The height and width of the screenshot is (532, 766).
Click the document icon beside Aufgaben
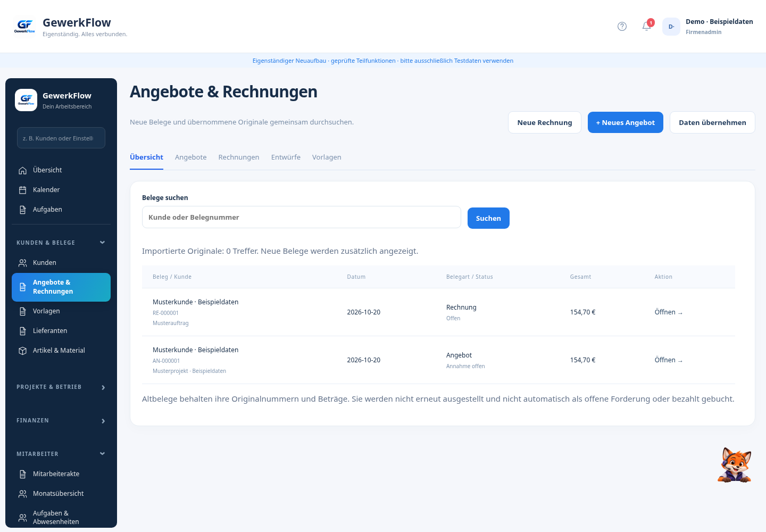pos(22,210)
